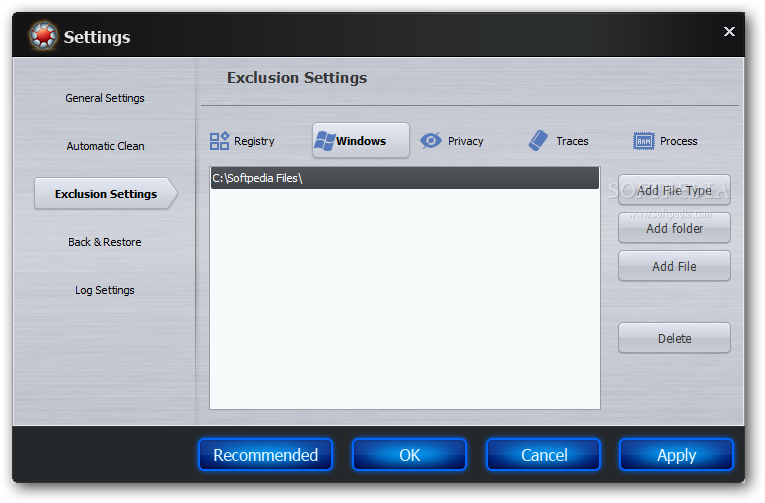Click the Windows flag icon
765x503 pixels.
tap(324, 141)
